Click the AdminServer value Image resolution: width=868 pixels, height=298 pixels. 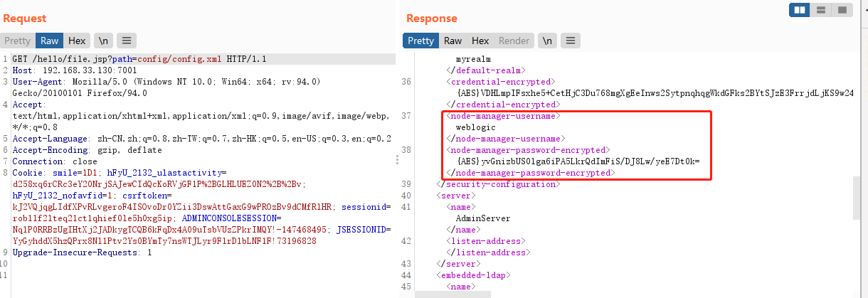[x=483, y=218]
